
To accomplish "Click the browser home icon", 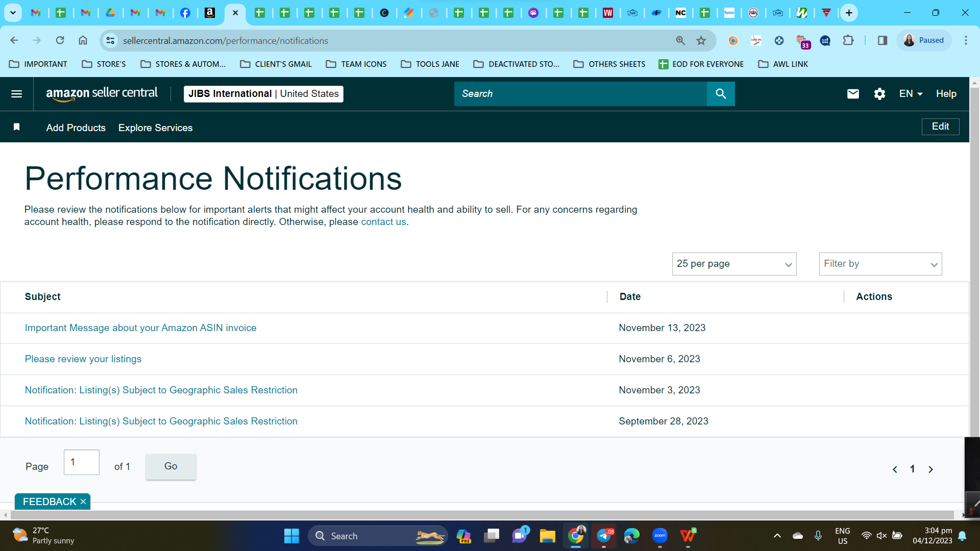I will pos(83,40).
